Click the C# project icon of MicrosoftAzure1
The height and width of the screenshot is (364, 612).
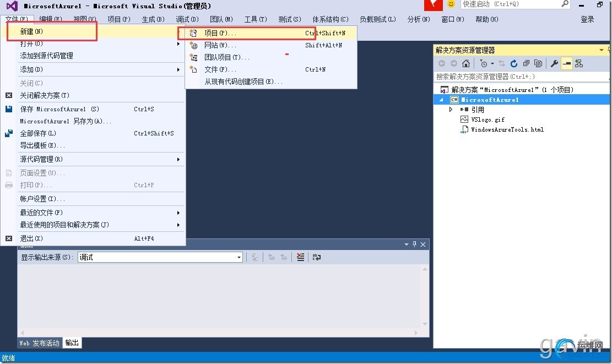(x=454, y=100)
